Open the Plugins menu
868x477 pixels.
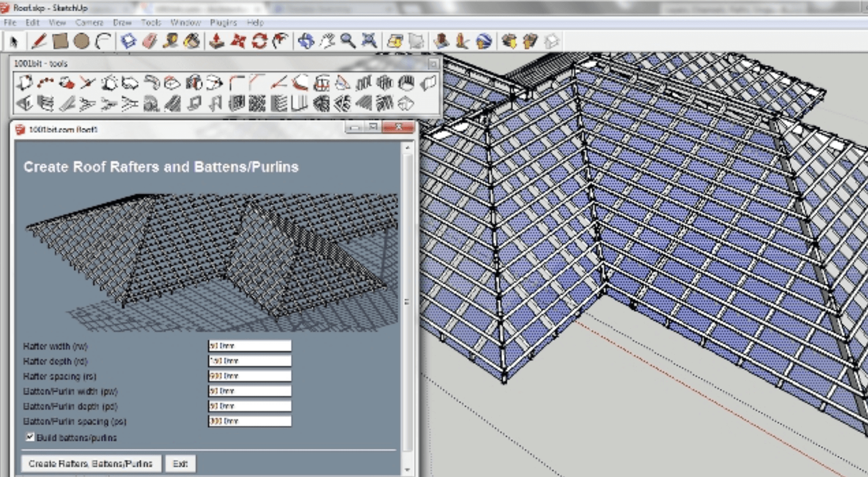(223, 22)
